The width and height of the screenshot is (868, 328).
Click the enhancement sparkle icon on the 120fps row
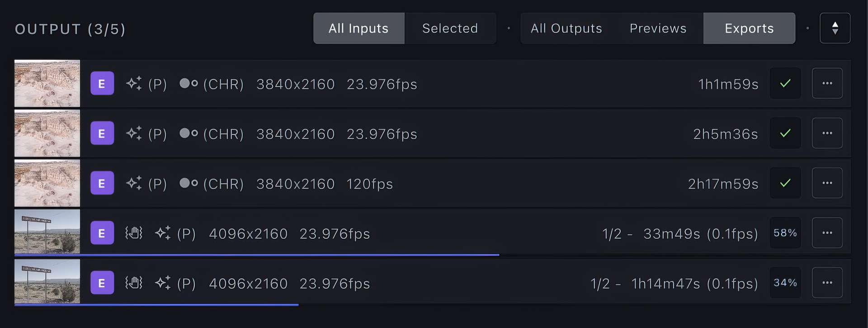[134, 183]
